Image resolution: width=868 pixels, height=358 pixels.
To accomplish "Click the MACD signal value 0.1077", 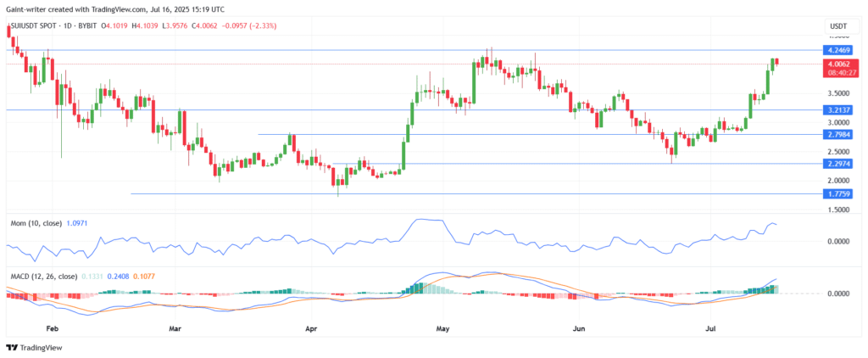I will [x=144, y=275].
